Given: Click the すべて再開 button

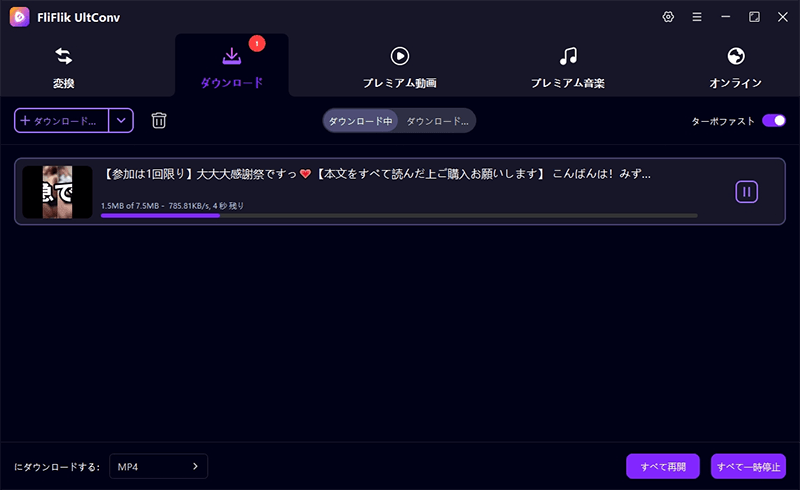Looking at the screenshot, I should tap(662, 467).
